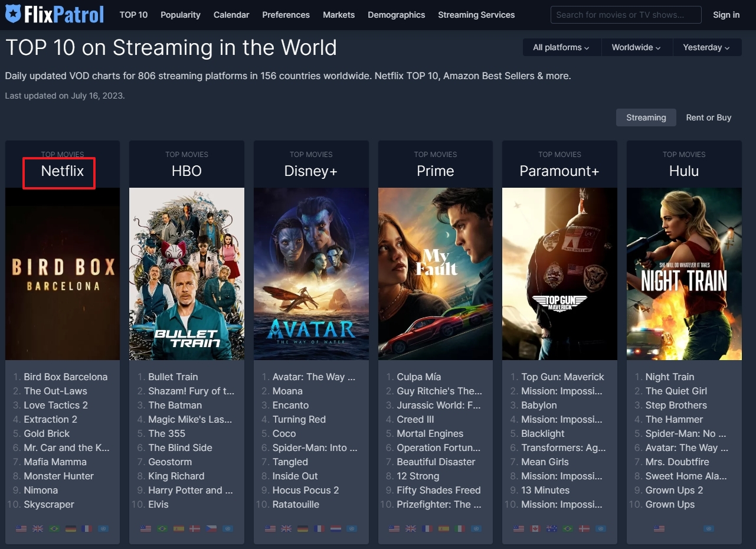Open the Bird Box Barcelona poster
Screen dimensions: 756x549
point(63,274)
